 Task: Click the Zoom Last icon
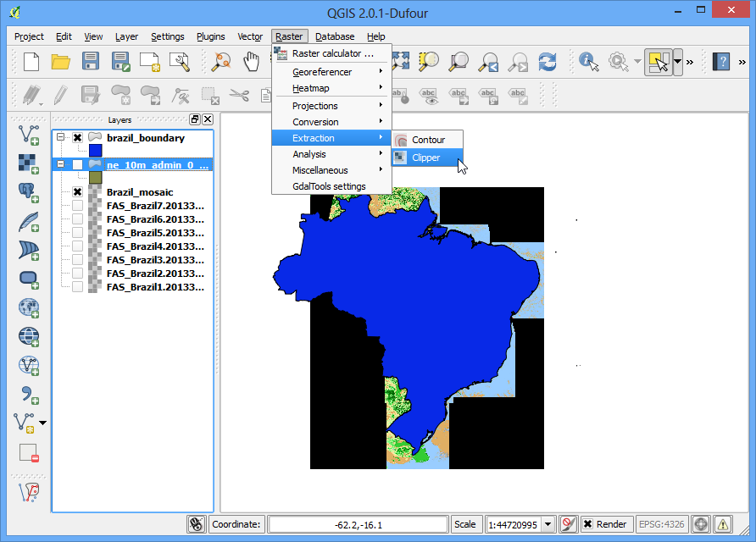click(488, 62)
